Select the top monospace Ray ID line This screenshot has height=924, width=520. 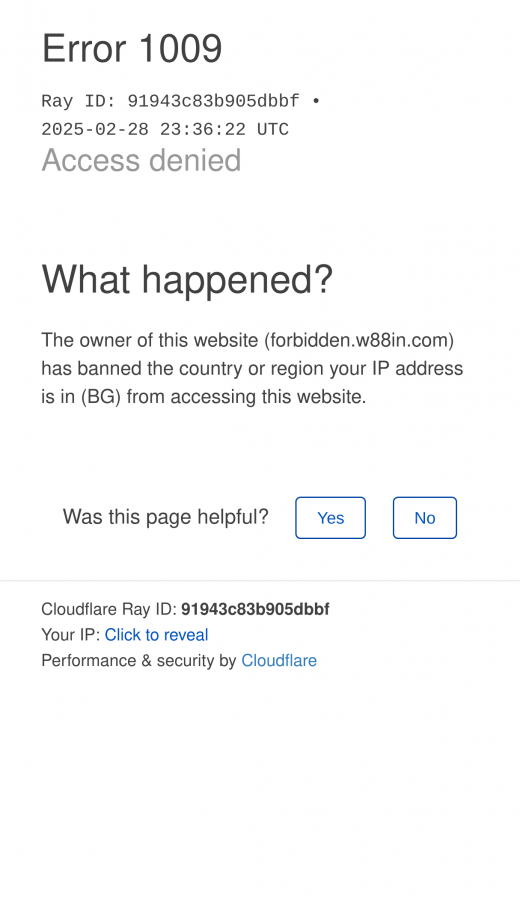(170, 101)
